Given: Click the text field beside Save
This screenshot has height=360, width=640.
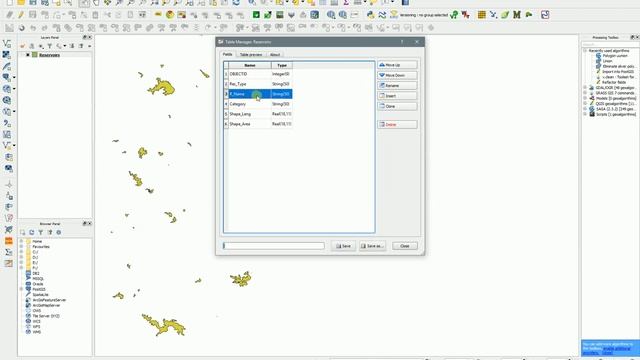Looking at the screenshot, I should tap(273, 246).
